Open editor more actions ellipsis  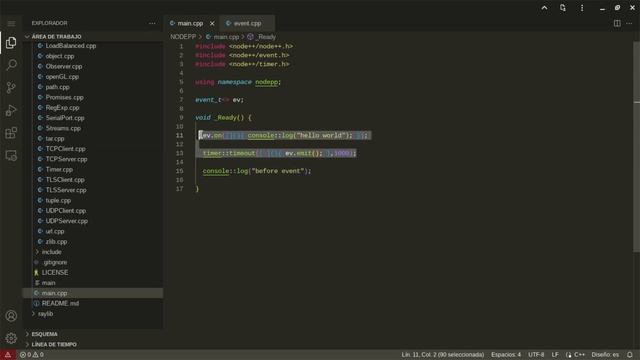pos(629,24)
